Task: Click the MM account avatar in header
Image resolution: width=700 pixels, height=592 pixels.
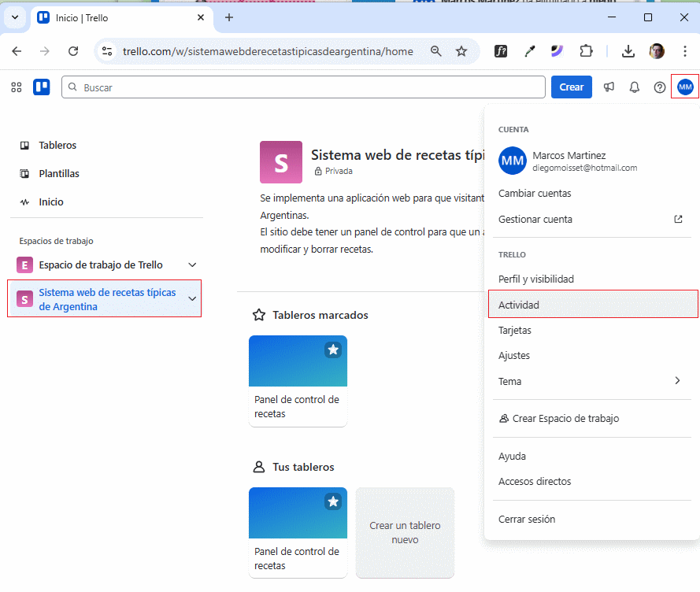Action: tap(685, 87)
